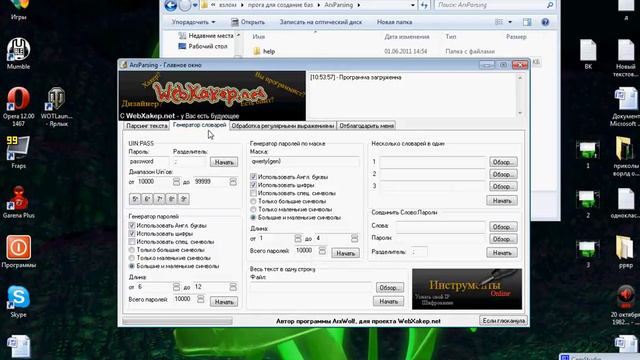Select the Документ Microsoft desktop icon
This screenshot has height=360, width=640.
click(626, 107)
